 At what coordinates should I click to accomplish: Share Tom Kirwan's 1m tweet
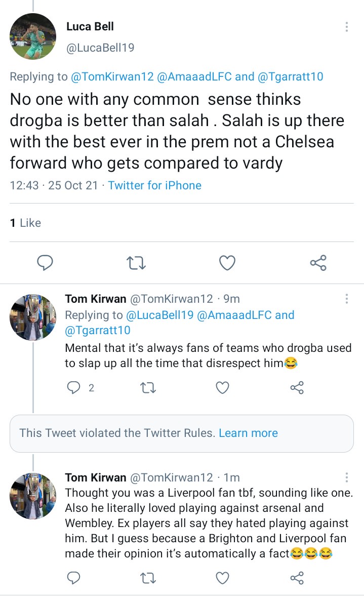pos(297,578)
